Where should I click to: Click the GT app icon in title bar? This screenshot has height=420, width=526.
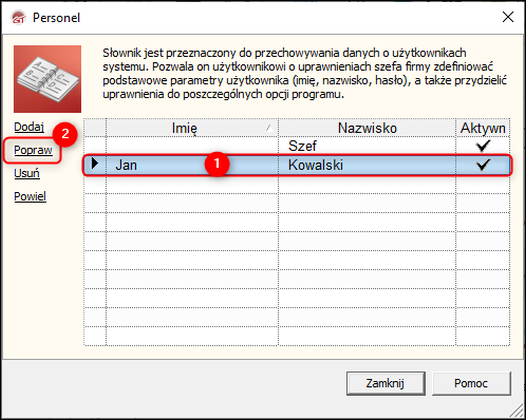[x=19, y=17]
